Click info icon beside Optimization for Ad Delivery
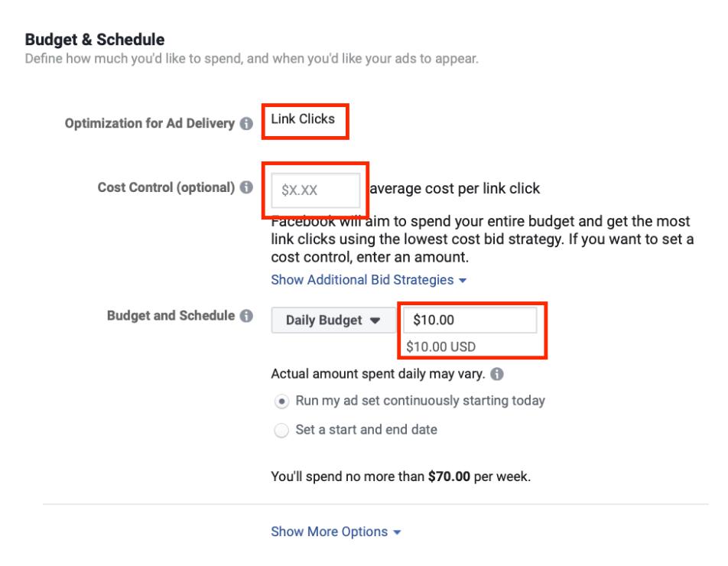728x566 pixels. [x=246, y=123]
